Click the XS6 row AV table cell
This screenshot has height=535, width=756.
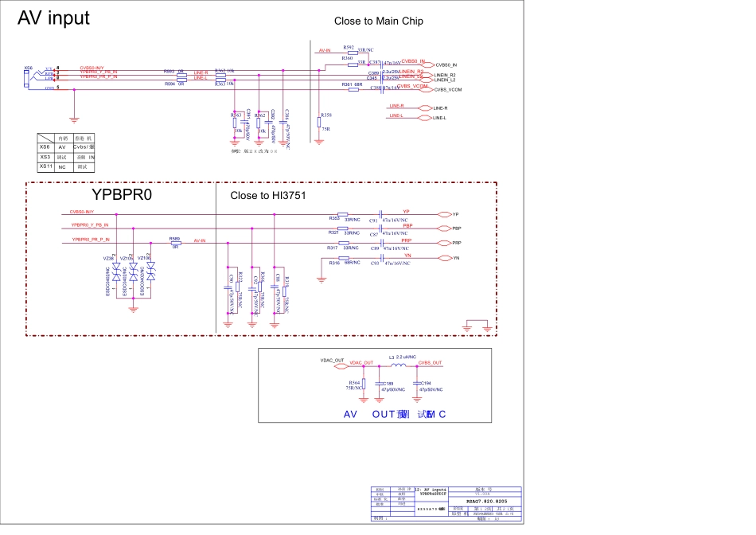[62, 147]
